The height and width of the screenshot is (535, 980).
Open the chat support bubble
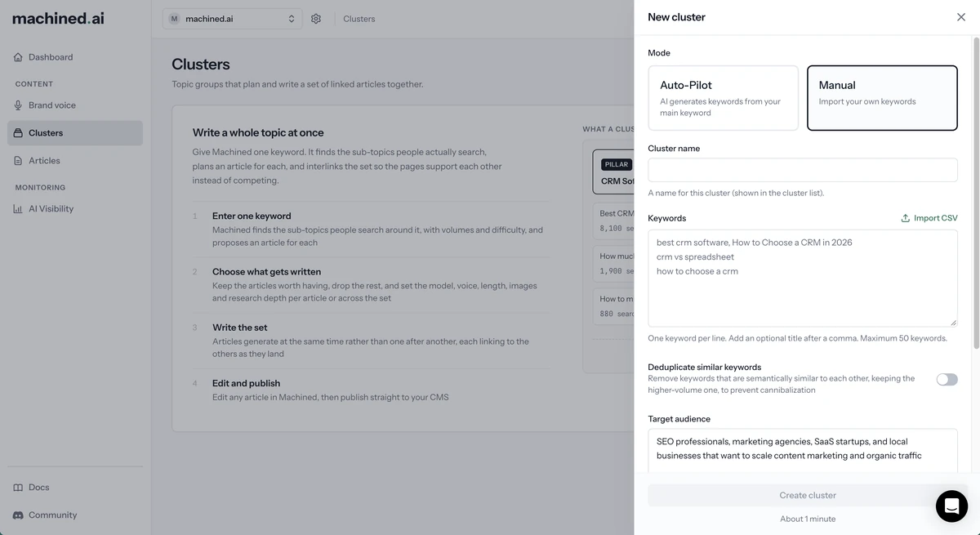point(951,506)
